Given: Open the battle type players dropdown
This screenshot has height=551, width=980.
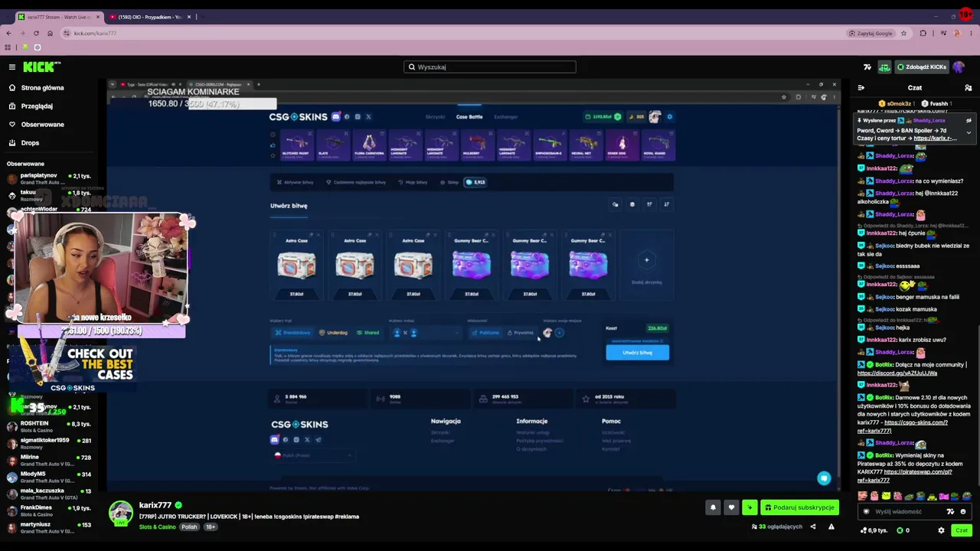Looking at the screenshot, I should (426, 333).
